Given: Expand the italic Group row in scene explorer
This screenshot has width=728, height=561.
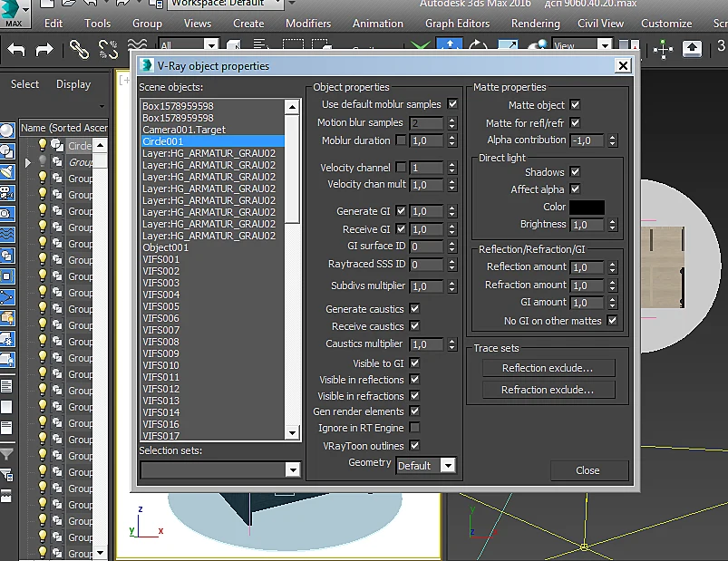Looking at the screenshot, I should [27, 162].
